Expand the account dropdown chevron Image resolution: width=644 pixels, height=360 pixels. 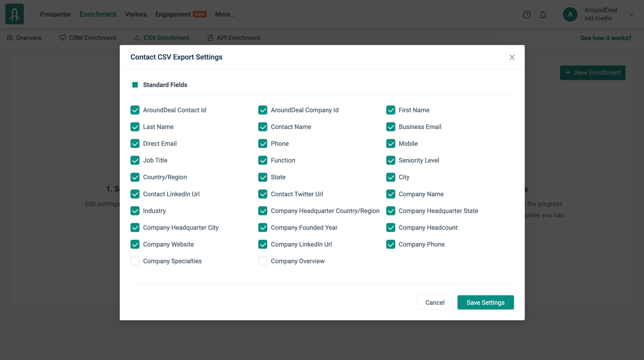tap(631, 15)
